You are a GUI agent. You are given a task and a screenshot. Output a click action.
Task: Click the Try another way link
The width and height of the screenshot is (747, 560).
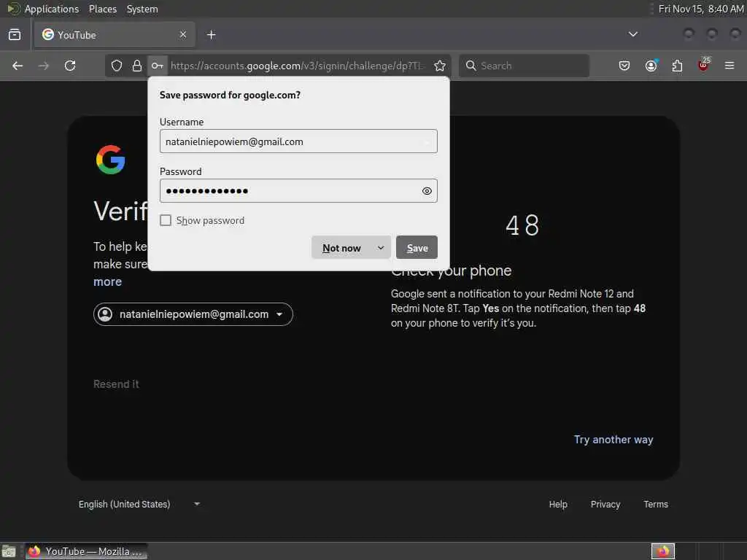614,440
